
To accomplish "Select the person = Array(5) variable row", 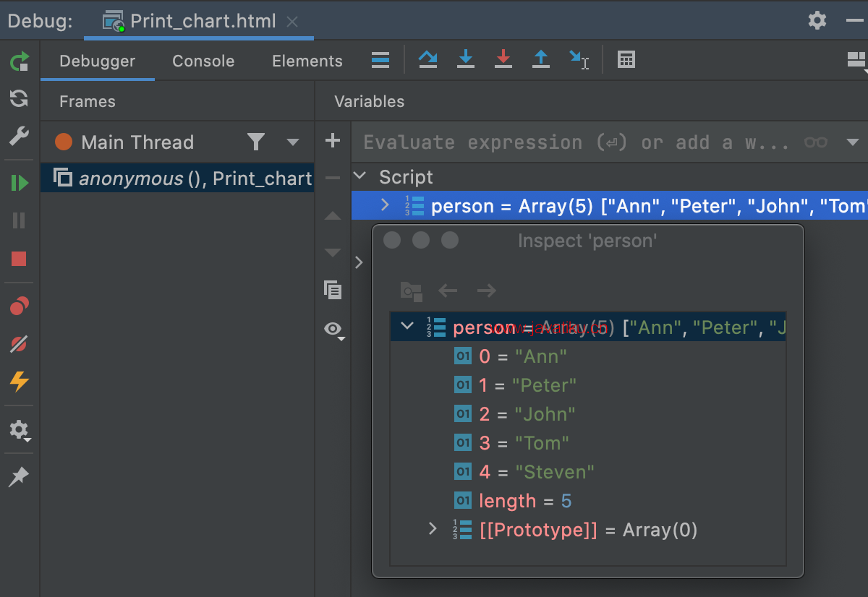I will pyautogui.click(x=610, y=206).
